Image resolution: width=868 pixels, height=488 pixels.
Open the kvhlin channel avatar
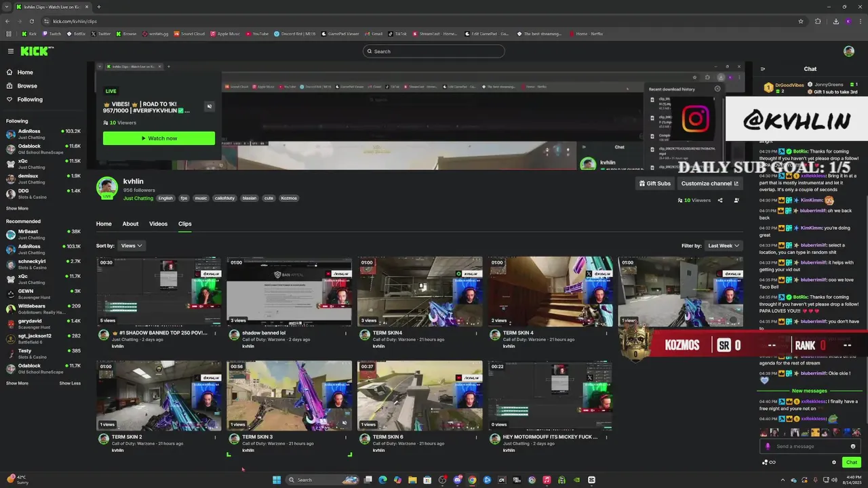pyautogui.click(x=107, y=187)
